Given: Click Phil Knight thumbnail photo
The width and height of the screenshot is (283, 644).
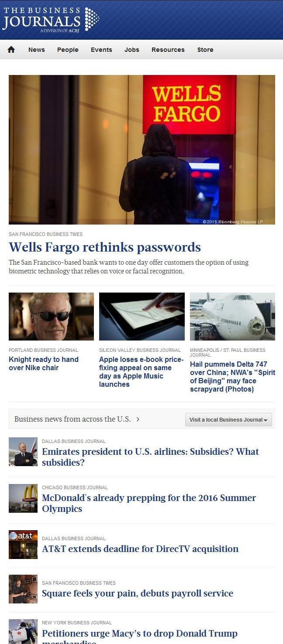Looking at the screenshot, I should [x=51, y=317].
